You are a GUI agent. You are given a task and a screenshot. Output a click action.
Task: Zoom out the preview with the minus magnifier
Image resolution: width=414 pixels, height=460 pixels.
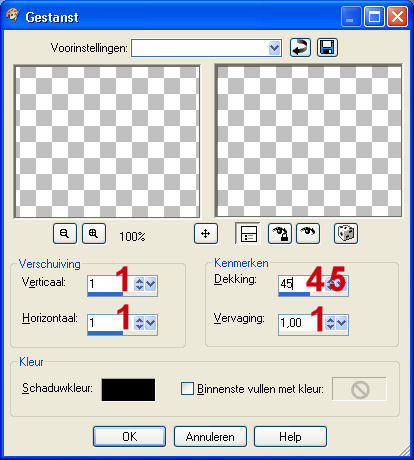(x=65, y=233)
